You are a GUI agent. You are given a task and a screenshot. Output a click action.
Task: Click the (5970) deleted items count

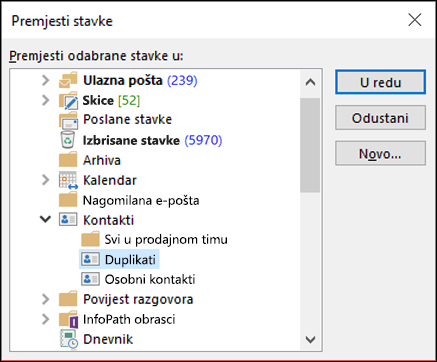203,140
